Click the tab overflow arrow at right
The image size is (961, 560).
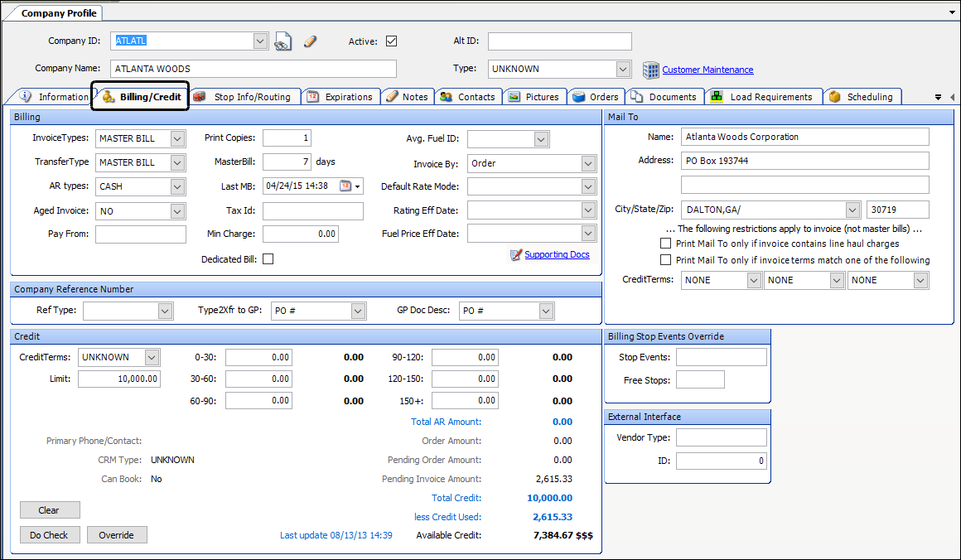pyautogui.click(x=938, y=97)
